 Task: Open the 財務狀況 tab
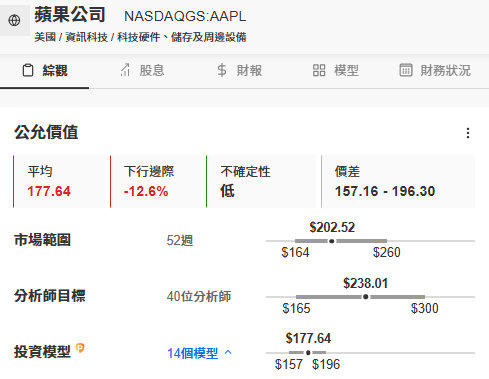[435, 71]
